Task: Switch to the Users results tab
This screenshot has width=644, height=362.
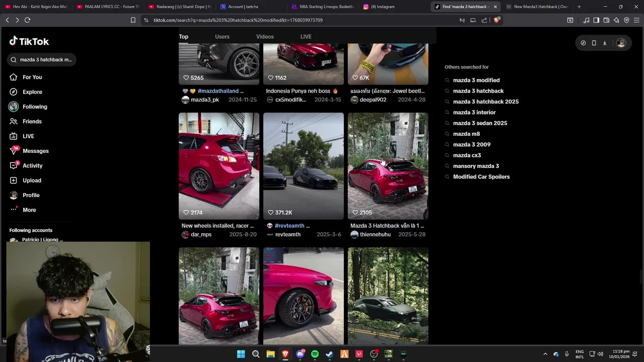Action: click(x=222, y=37)
